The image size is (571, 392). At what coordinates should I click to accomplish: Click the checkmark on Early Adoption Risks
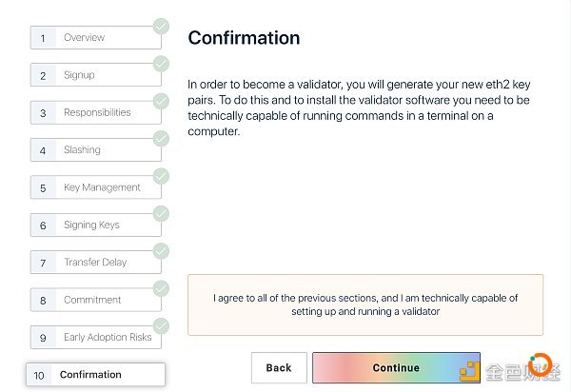click(161, 326)
